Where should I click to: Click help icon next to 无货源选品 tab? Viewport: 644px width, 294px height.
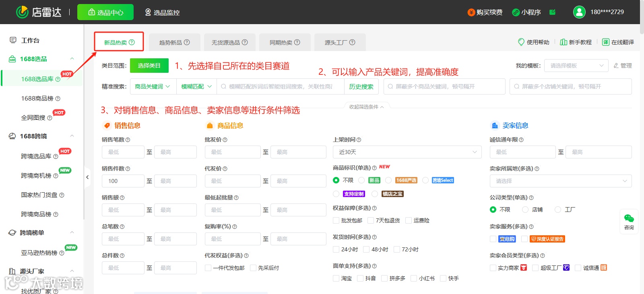coord(245,42)
